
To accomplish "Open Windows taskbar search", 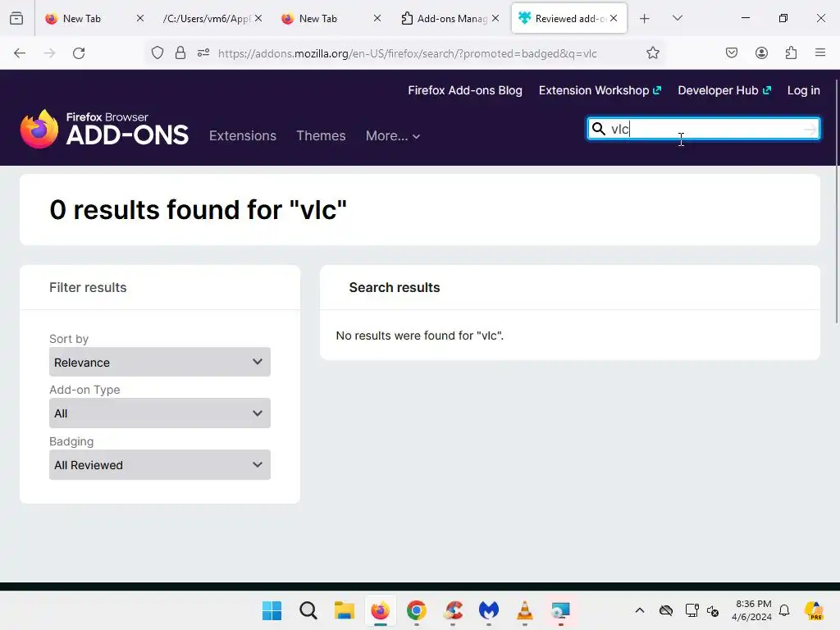I will pos(308,610).
